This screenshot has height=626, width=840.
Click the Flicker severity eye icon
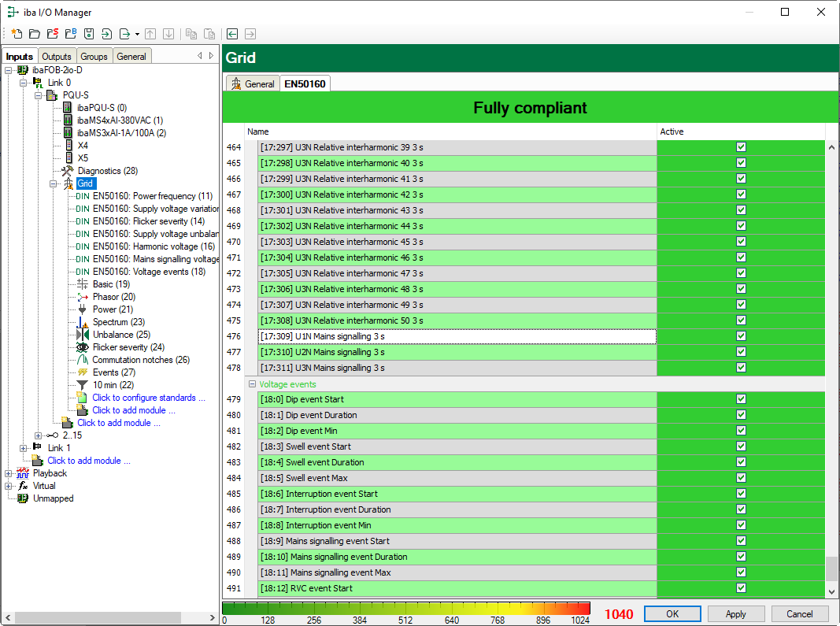tap(82, 347)
